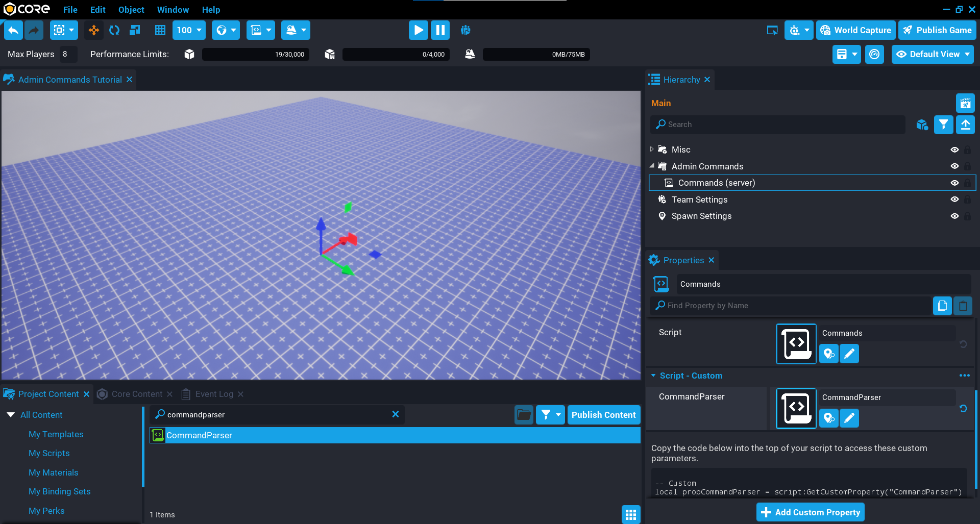Viewport: 980px width, 524px height.
Task: Click the multiplayer preview mode icon
Action: (465, 30)
